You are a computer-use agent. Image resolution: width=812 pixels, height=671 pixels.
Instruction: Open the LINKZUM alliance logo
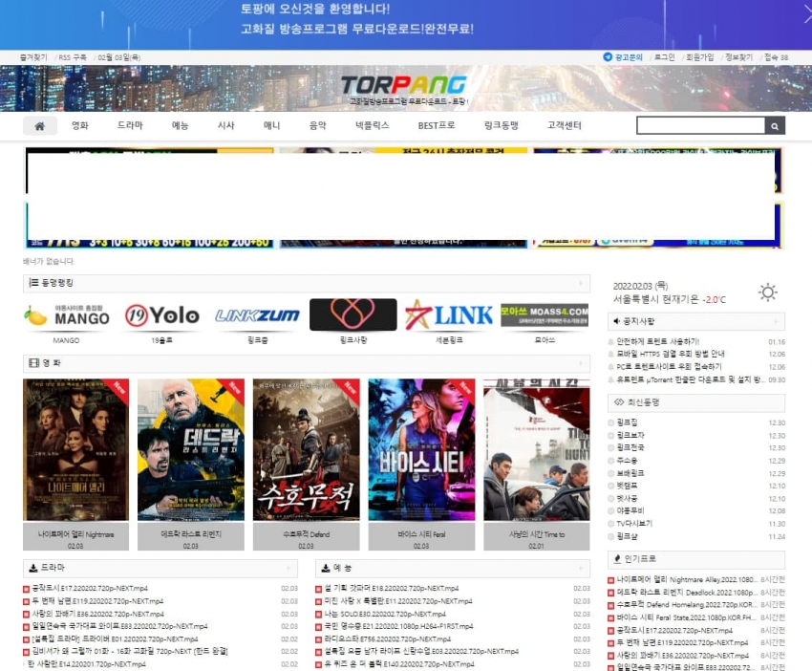[257, 315]
